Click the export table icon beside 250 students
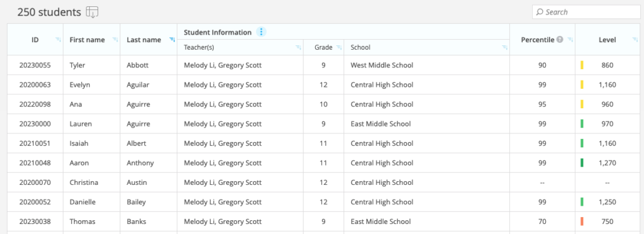Screen dimensions: 644x234 pos(92,13)
